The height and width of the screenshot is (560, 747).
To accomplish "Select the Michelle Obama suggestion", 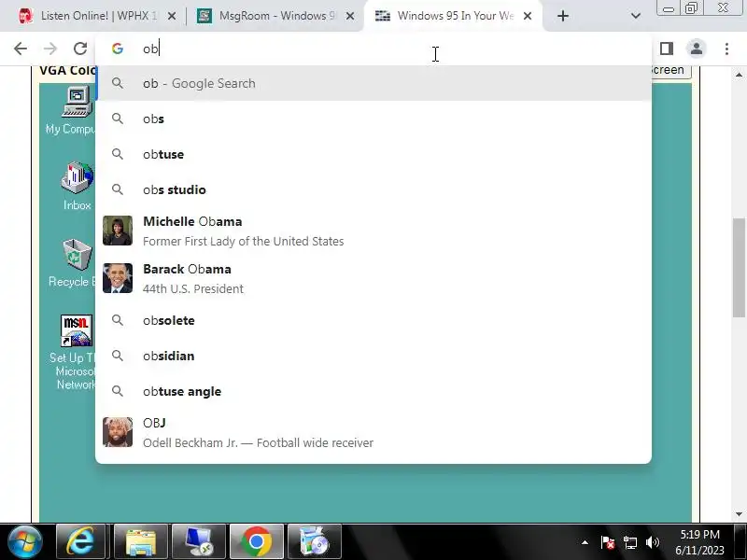I will pyautogui.click(x=373, y=231).
